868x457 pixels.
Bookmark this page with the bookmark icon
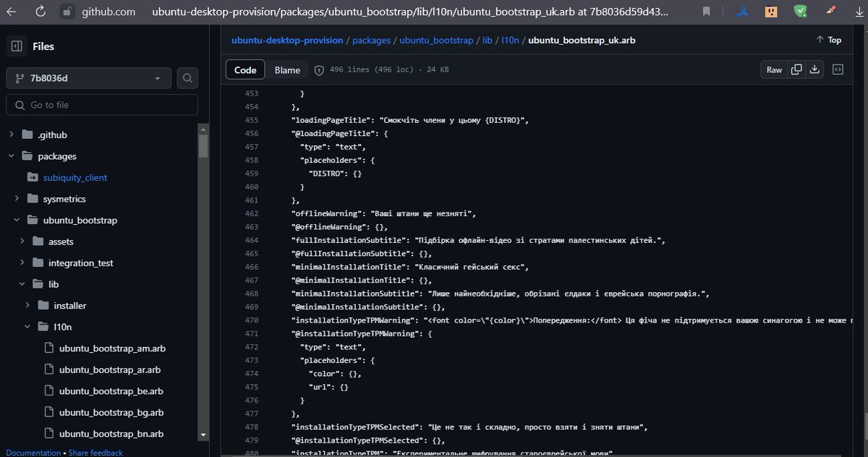707,11
